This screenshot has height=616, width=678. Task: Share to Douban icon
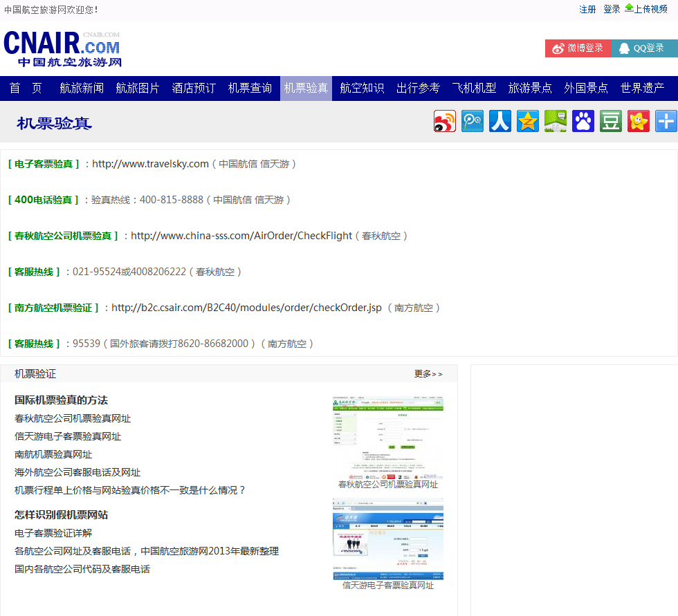pyautogui.click(x=610, y=121)
